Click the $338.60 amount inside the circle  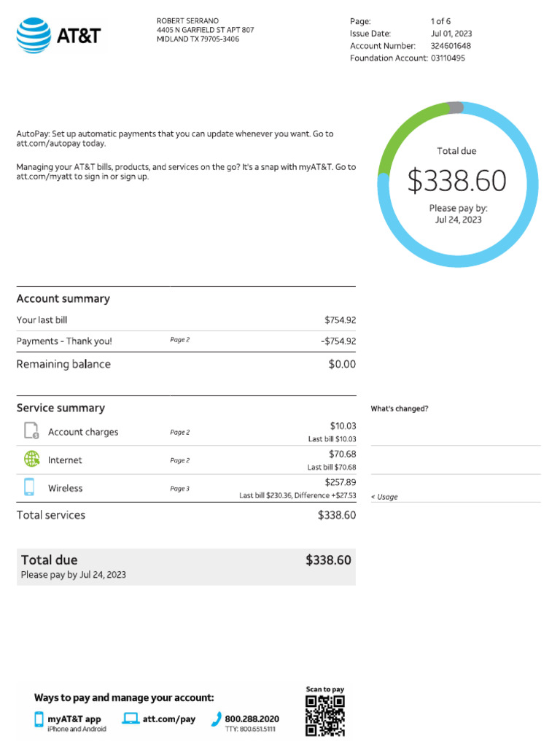click(457, 181)
